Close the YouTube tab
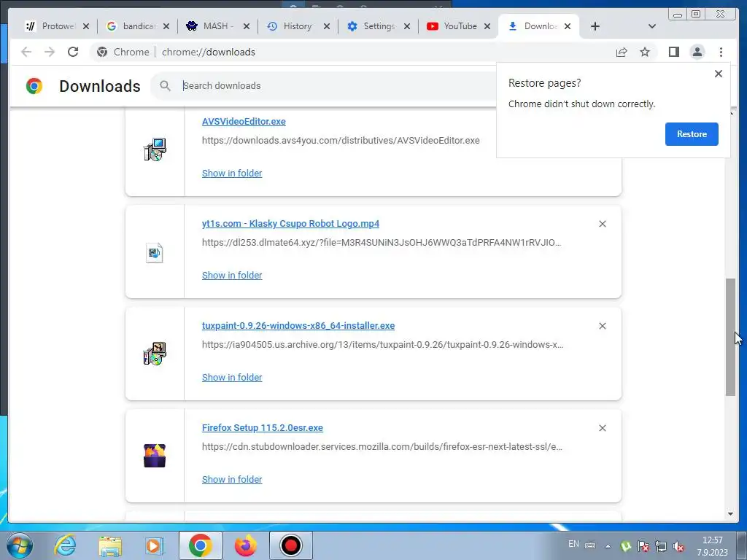The width and height of the screenshot is (747, 560). pyautogui.click(x=487, y=27)
